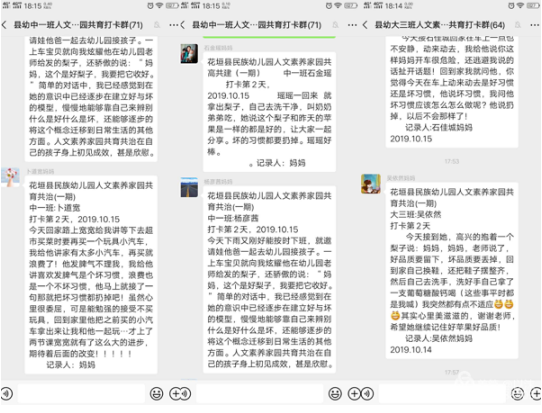Image resolution: width=542 pixels, height=413 pixels.
Task: Open 杨彦茜妈妈's road-picture avatar
Action: 189,187
